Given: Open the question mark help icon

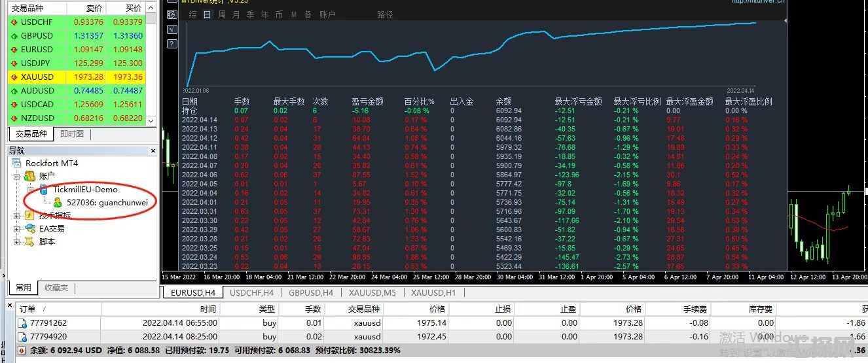Looking at the screenshot, I should tap(172, 44).
